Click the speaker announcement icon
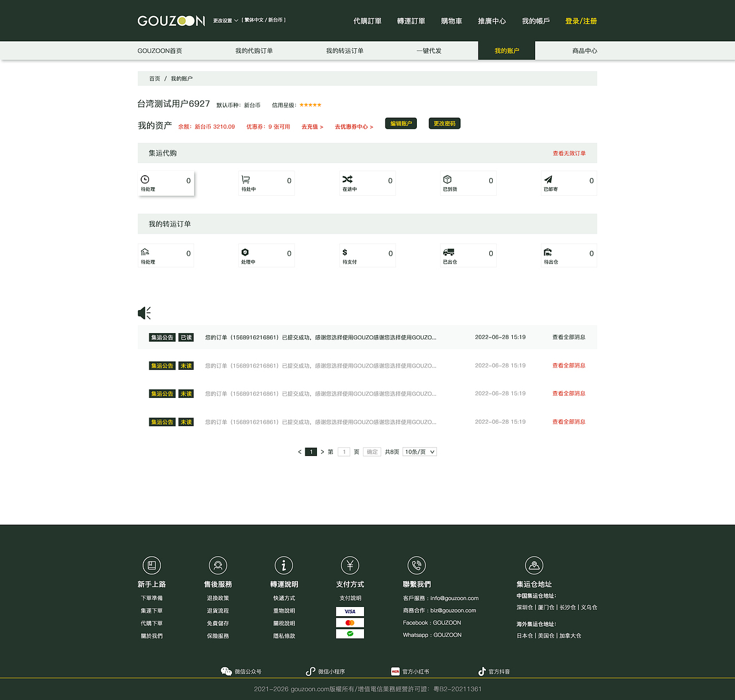 coord(144,313)
